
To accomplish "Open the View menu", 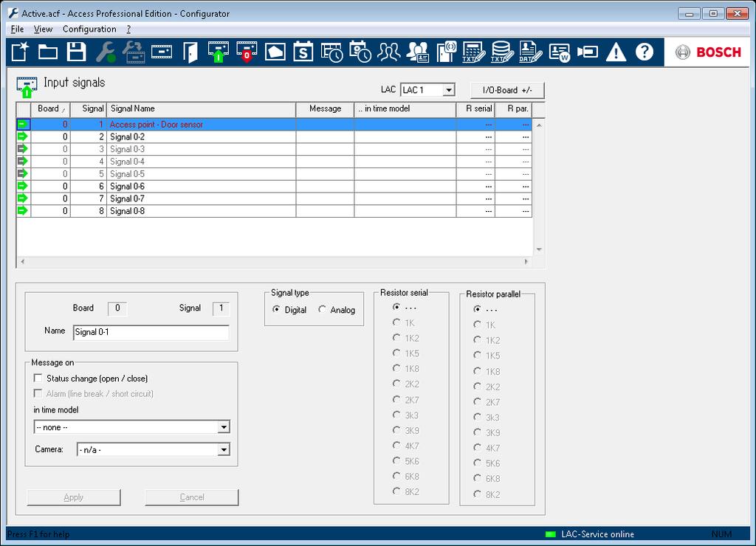I will click(43, 29).
